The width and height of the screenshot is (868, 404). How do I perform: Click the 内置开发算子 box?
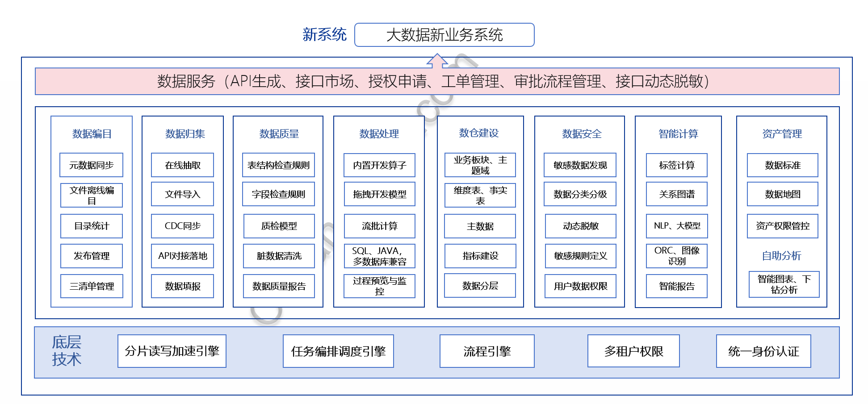[380, 165]
